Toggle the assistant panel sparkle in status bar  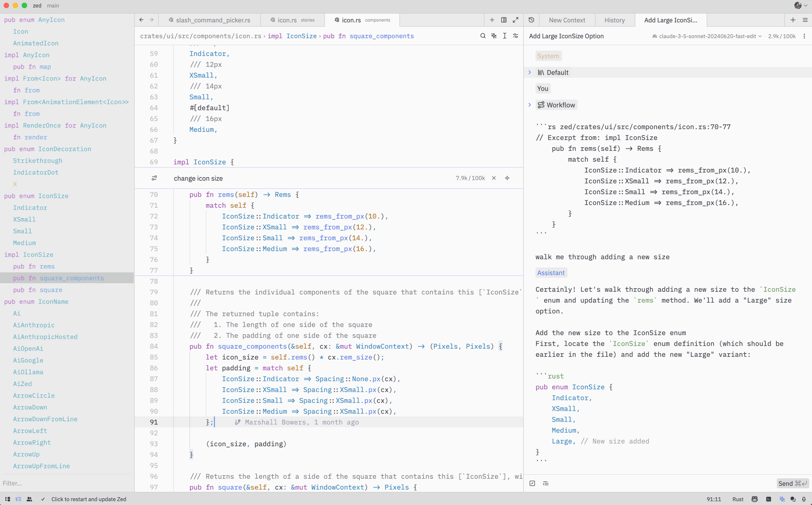click(x=782, y=499)
